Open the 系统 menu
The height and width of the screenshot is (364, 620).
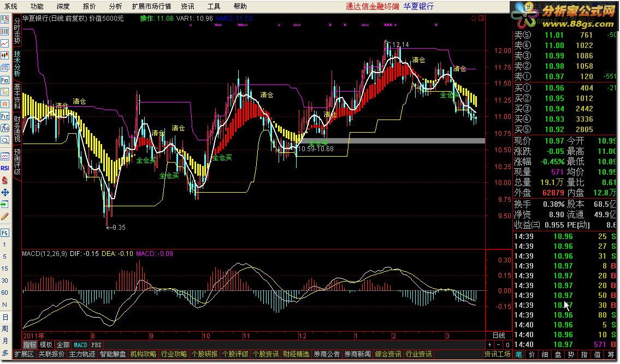(x=11, y=7)
